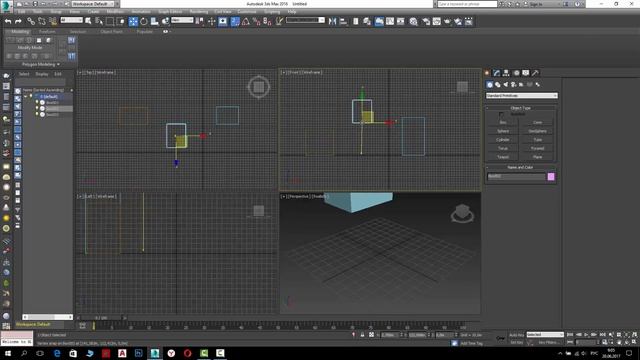Click the Mirror tool icon

332,21
